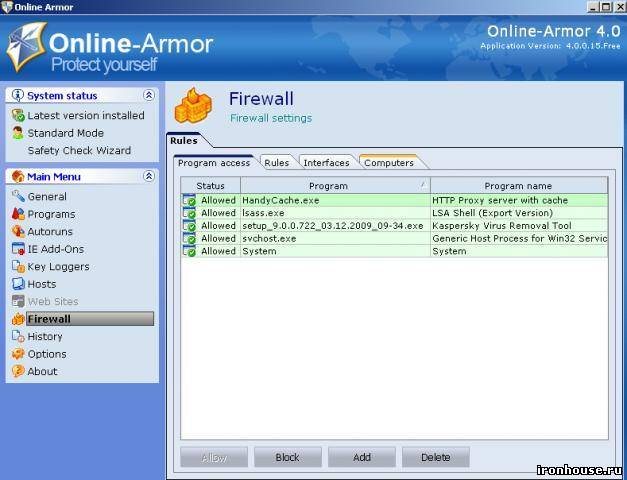Select the setup_9.0.0.722_03.12.2009_09-34.exe cell

(335, 226)
